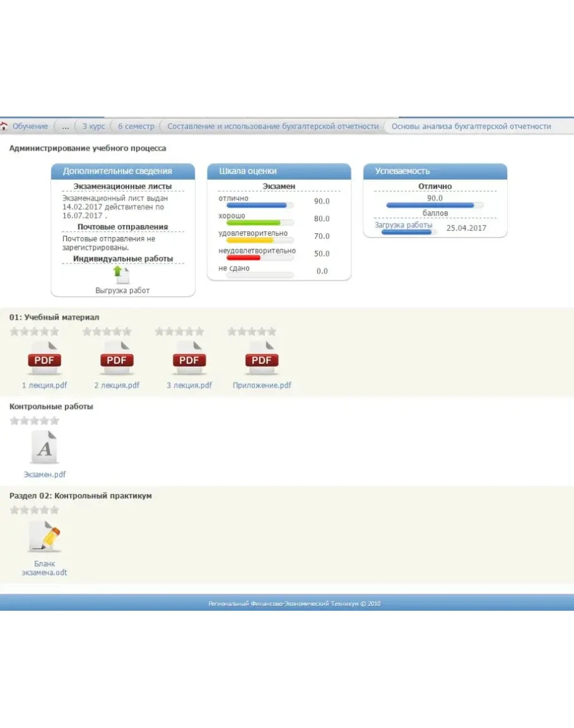574x728 pixels.
Task: Open the 3 лекция.pdf PDF icon
Action: (x=189, y=358)
